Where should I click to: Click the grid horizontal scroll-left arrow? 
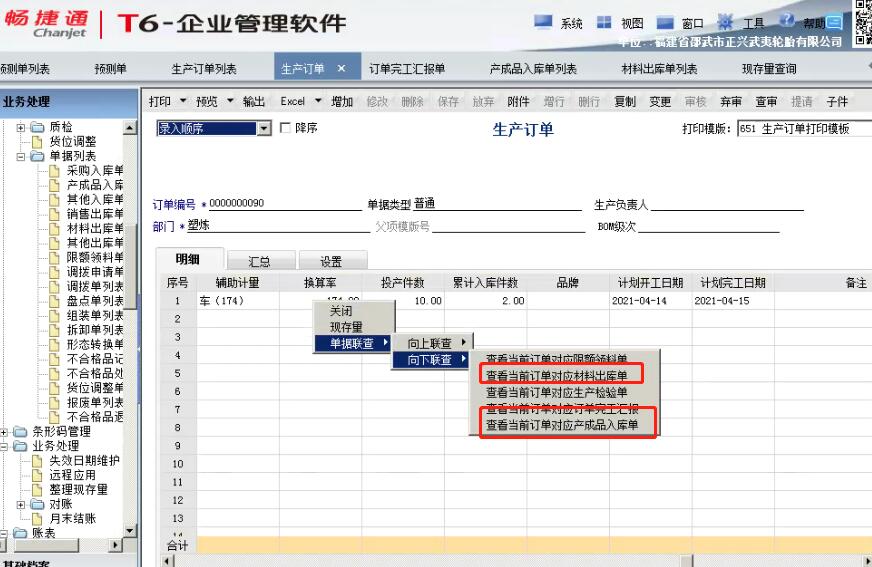[167, 560]
